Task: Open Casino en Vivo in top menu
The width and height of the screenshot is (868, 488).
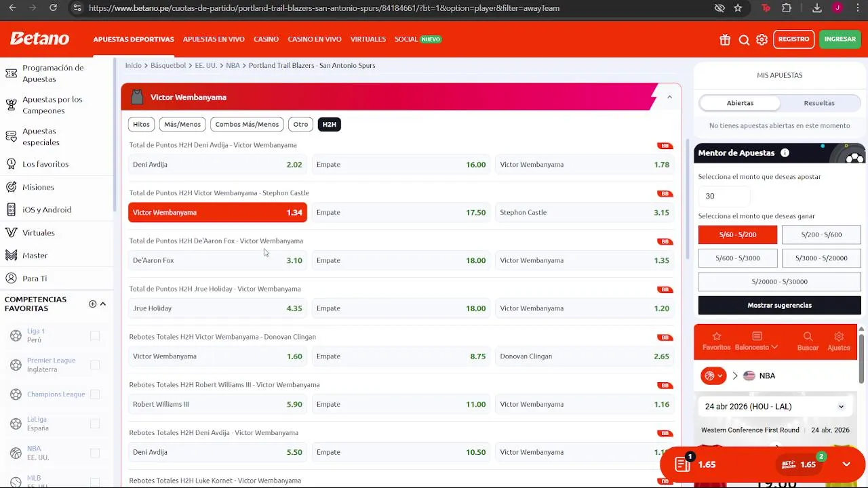Action: pos(315,39)
